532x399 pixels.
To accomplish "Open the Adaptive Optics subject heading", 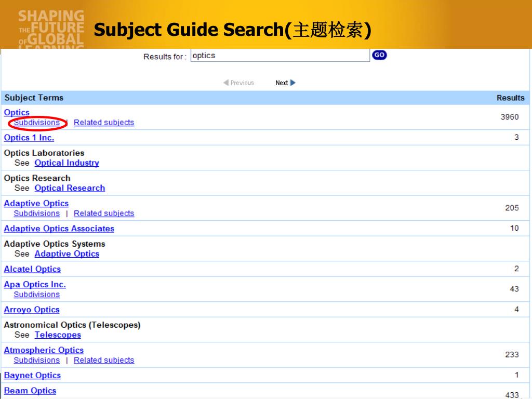I will pos(36,203).
